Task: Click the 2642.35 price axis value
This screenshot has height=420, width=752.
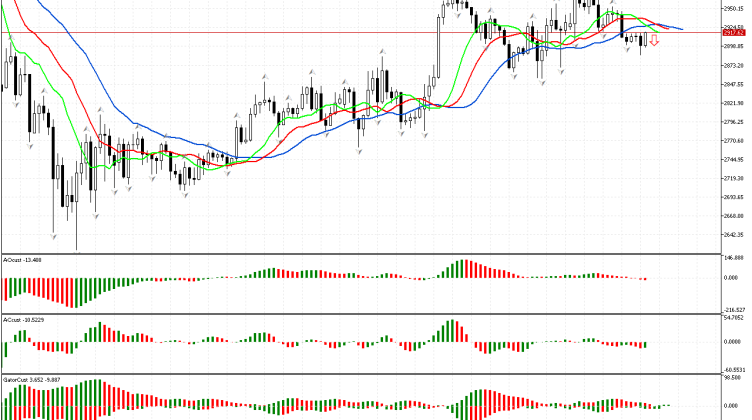Action: tap(734, 236)
